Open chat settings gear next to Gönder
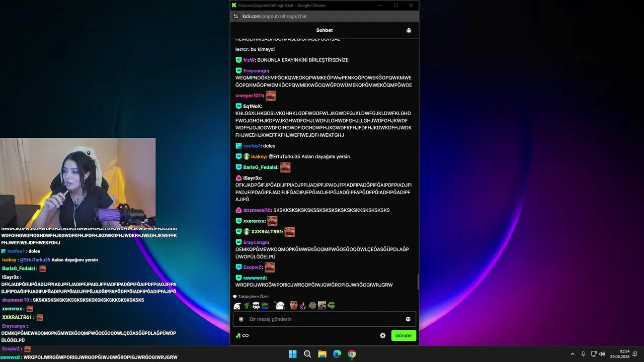The image size is (644, 362). click(382, 335)
